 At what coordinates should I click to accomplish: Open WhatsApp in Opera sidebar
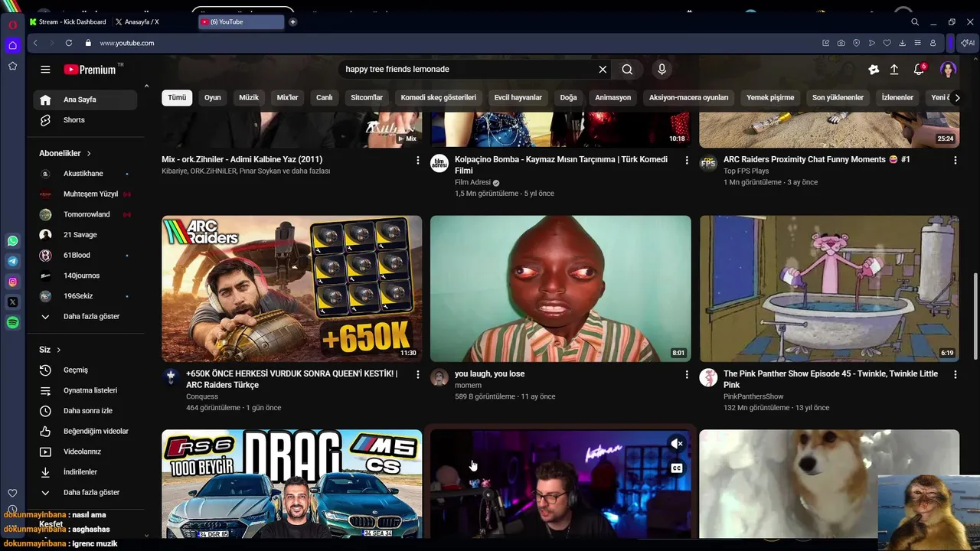pyautogui.click(x=13, y=241)
